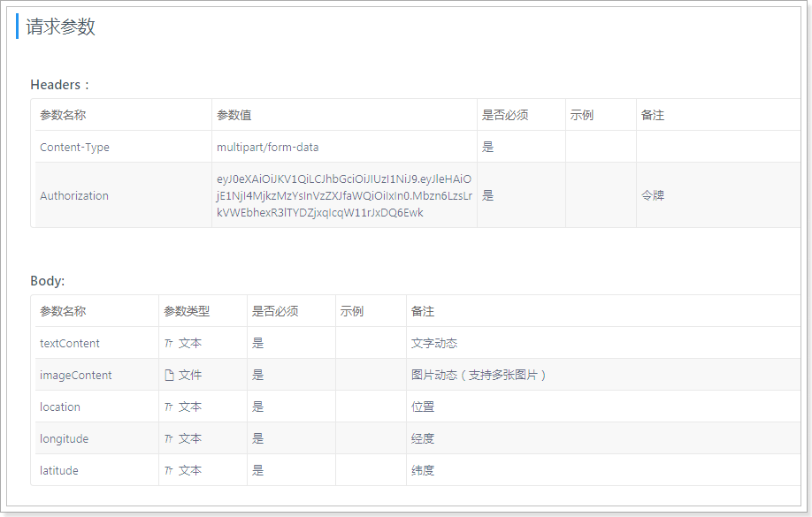
Task: Click the Authorization JWT token value
Action: point(344,196)
